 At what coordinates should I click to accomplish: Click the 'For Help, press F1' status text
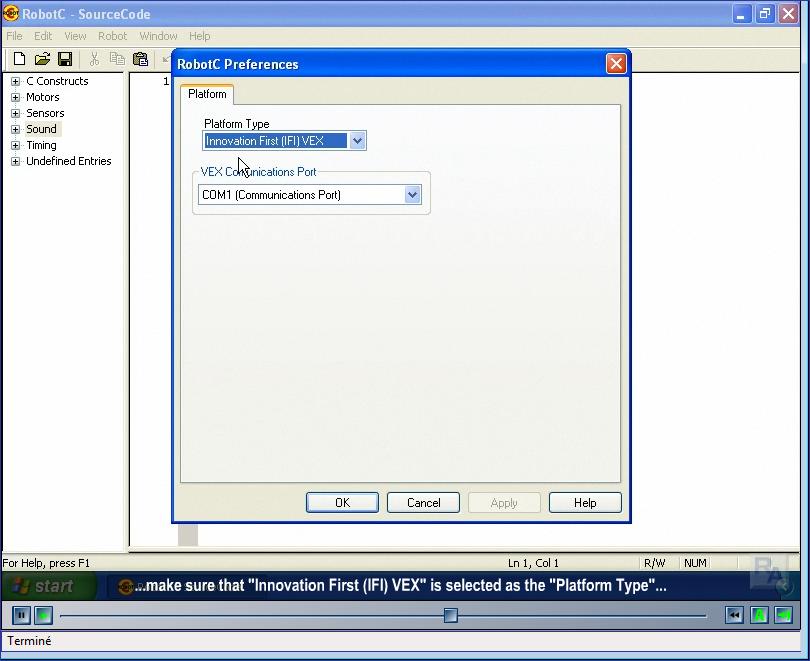tap(46, 563)
